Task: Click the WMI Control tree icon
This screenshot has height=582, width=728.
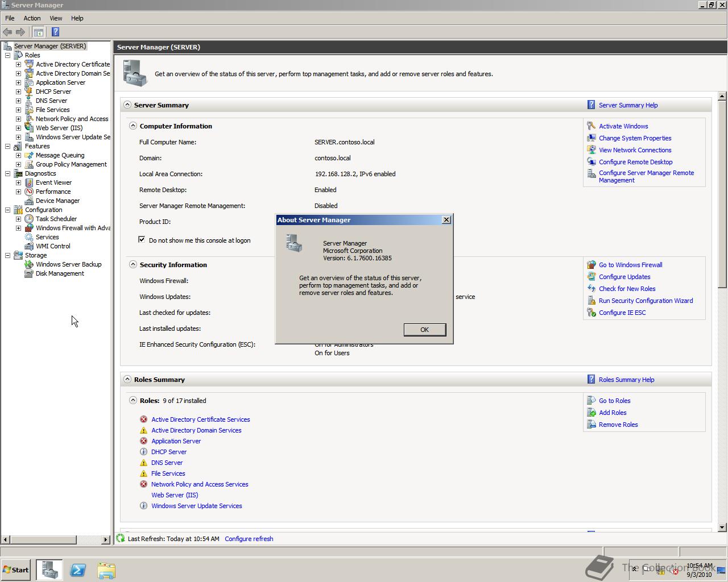Action: 29,246
